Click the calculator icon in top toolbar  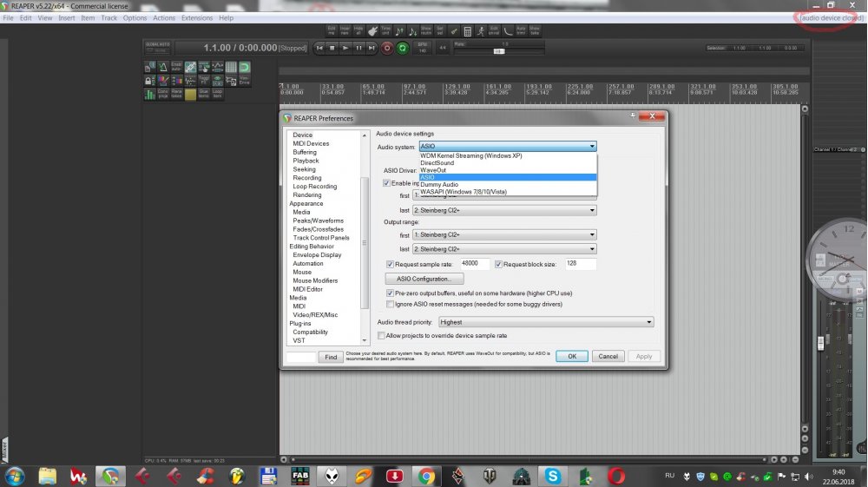point(467,31)
